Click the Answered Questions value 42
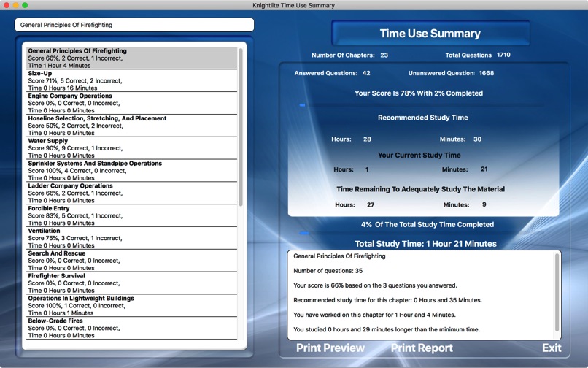588x368 pixels. pyautogui.click(x=366, y=73)
